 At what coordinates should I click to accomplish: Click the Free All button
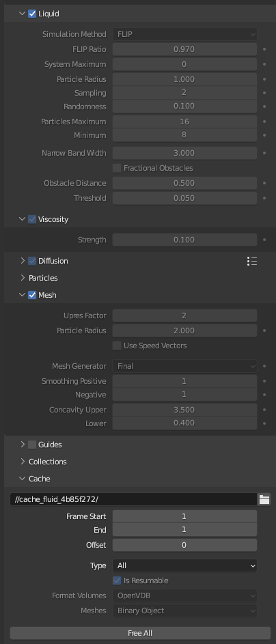point(140,633)
